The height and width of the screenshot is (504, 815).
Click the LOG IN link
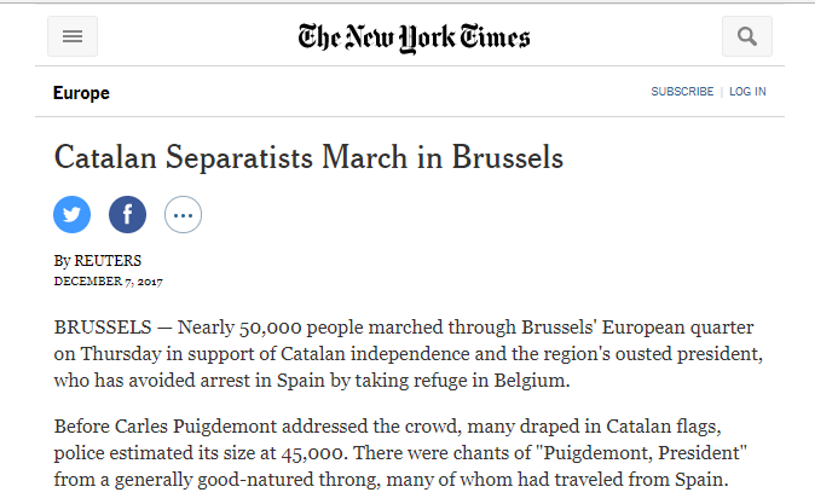click(x=747, y=91)
